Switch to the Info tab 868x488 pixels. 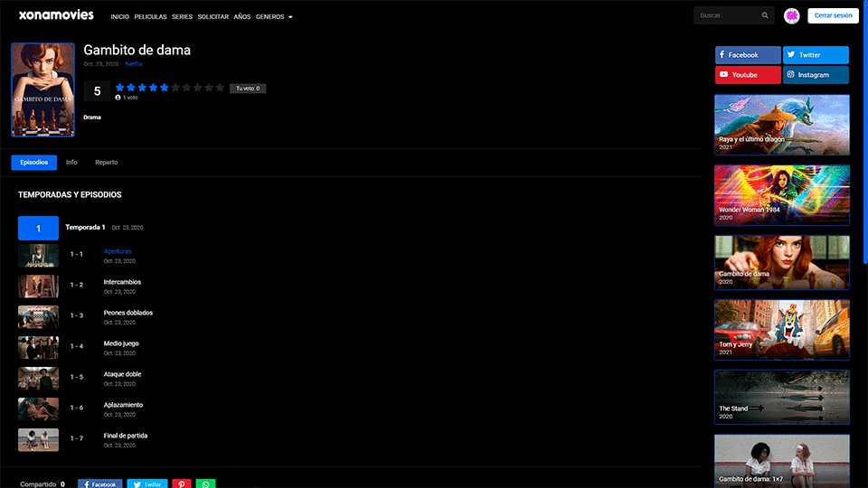point(71,163)
